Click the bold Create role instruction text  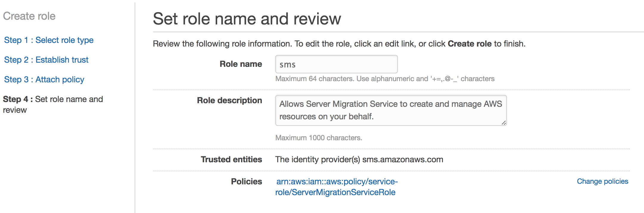(469, 44)
